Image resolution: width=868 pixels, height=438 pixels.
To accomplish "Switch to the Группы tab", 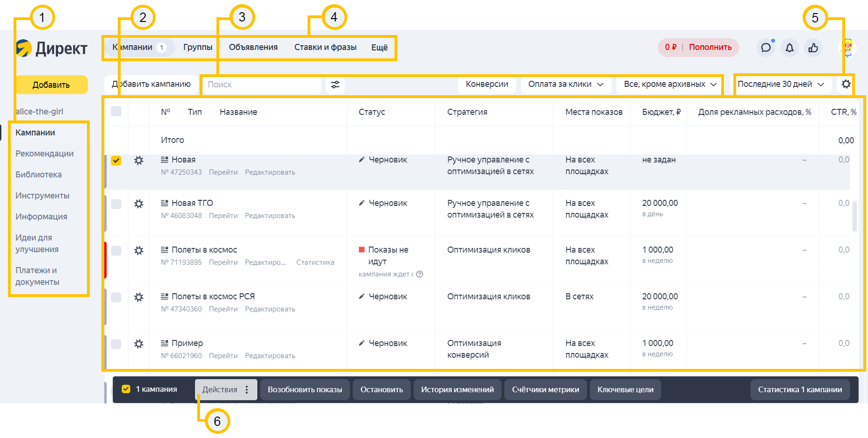I will (198, 47).
